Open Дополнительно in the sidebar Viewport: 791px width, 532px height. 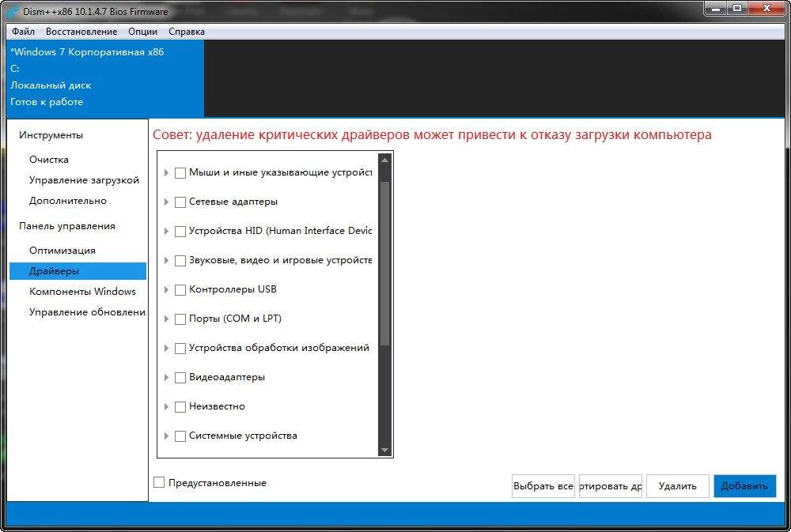pos(67,201)
